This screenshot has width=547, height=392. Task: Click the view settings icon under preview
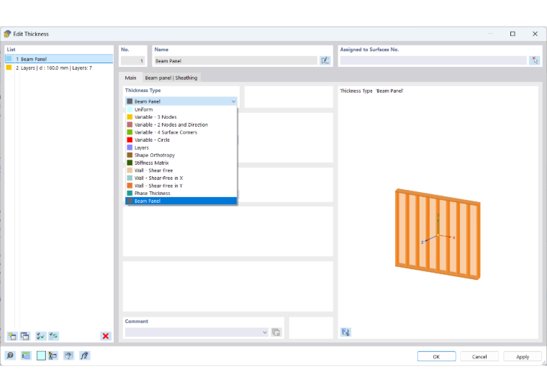345,332
